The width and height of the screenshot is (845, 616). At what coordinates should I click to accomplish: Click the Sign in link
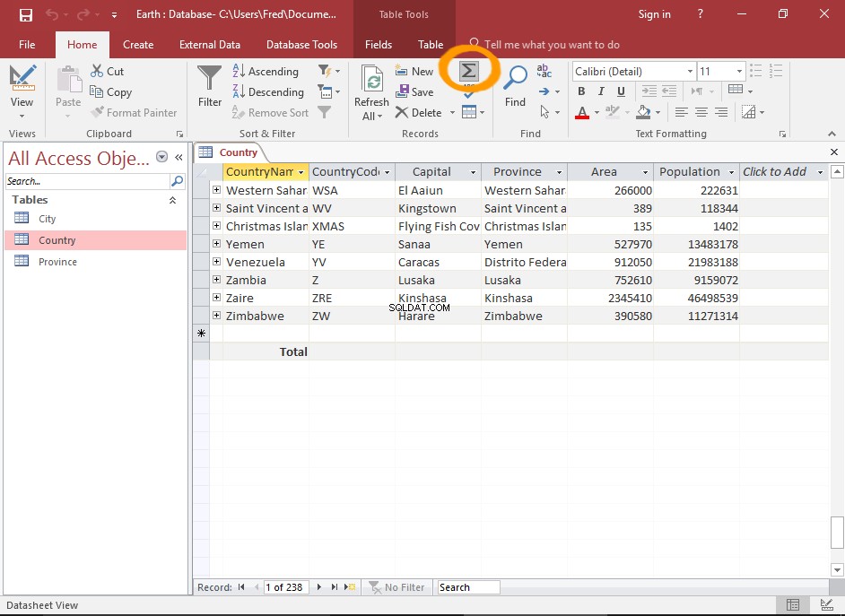coord(654,14)
